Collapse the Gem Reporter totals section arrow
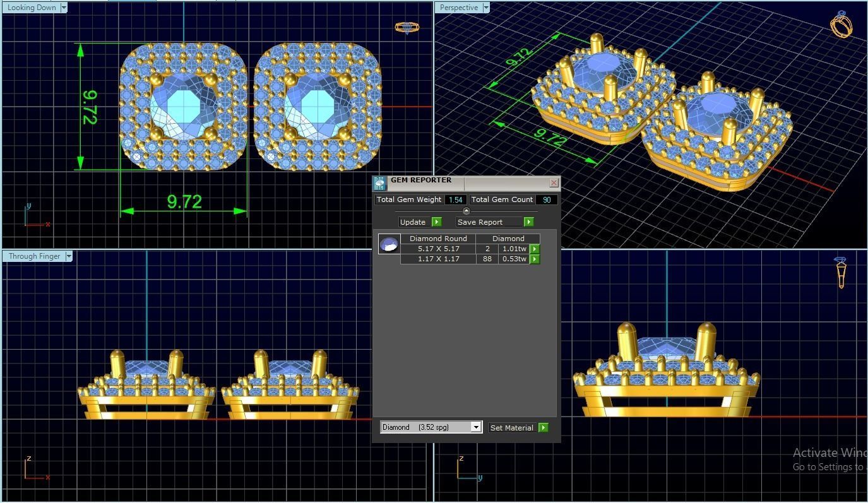The height and width of the screenshot is (503, 868). [x=467, y=211]
